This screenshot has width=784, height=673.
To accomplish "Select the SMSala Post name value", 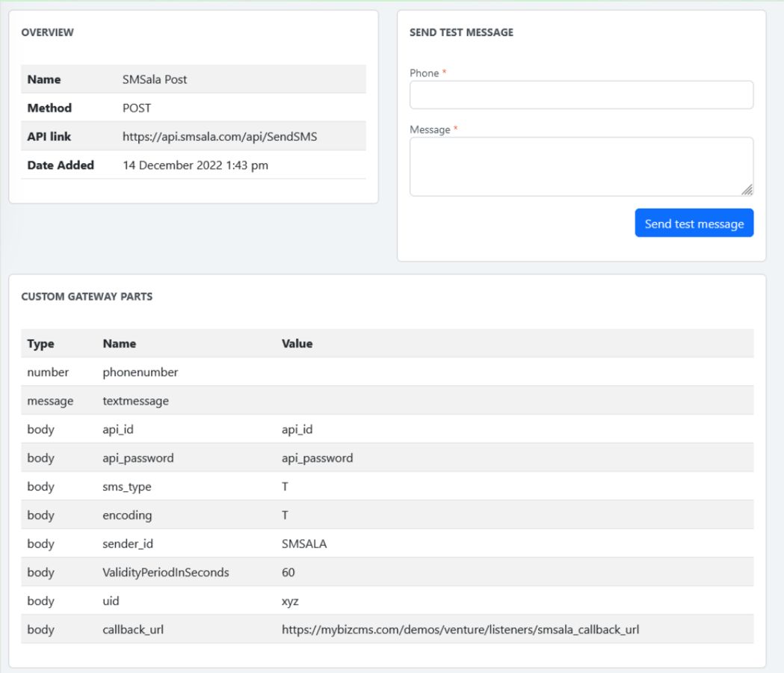I will click(x=155, y=79).
